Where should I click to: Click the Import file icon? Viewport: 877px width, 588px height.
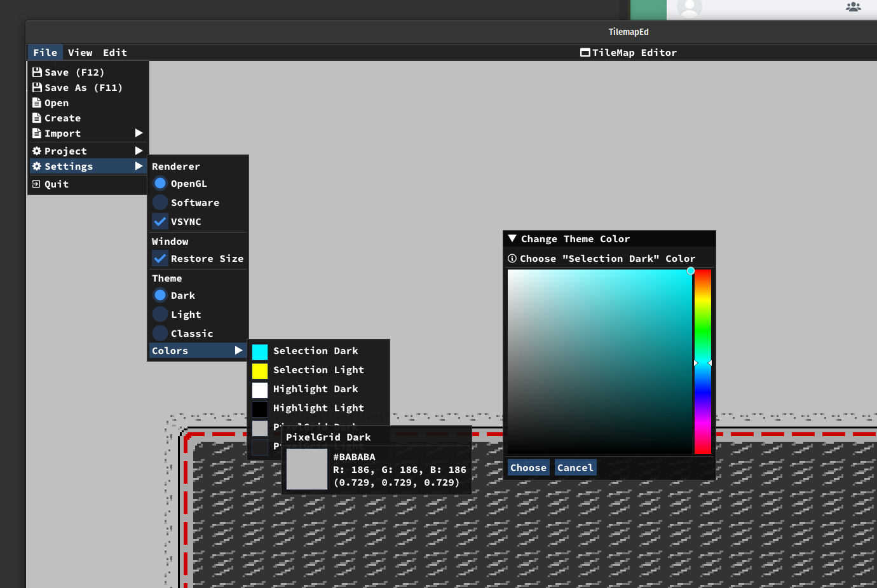pos(37,133)
